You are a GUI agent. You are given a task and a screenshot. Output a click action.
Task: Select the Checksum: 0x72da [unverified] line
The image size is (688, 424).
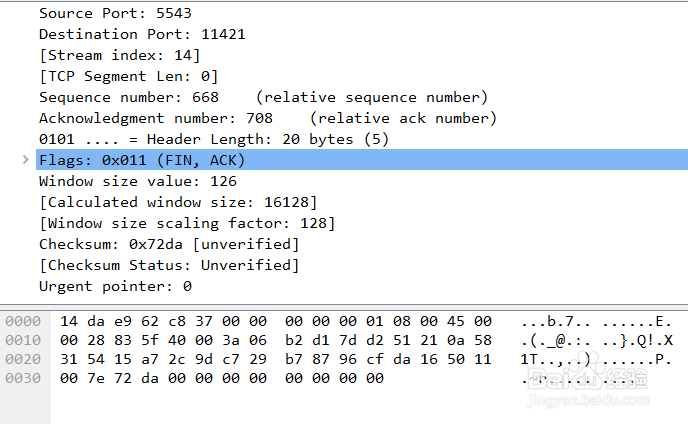(x=169, y=244)
